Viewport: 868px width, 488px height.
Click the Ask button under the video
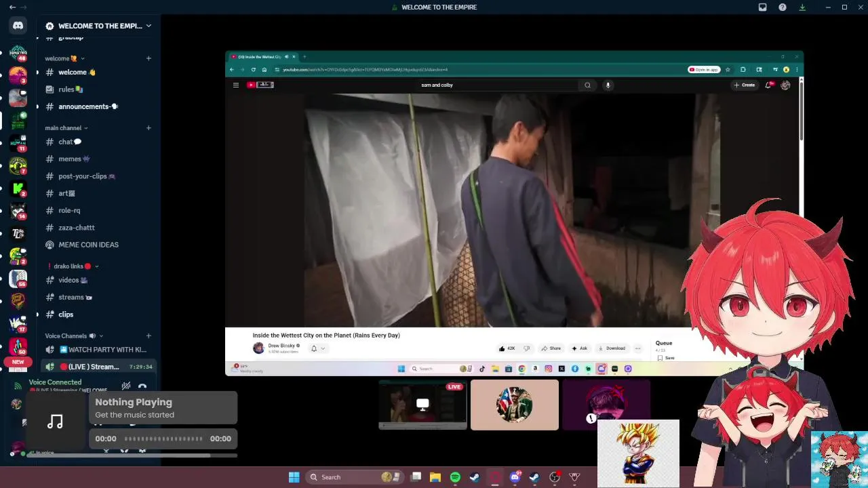(x=579, y=348)
